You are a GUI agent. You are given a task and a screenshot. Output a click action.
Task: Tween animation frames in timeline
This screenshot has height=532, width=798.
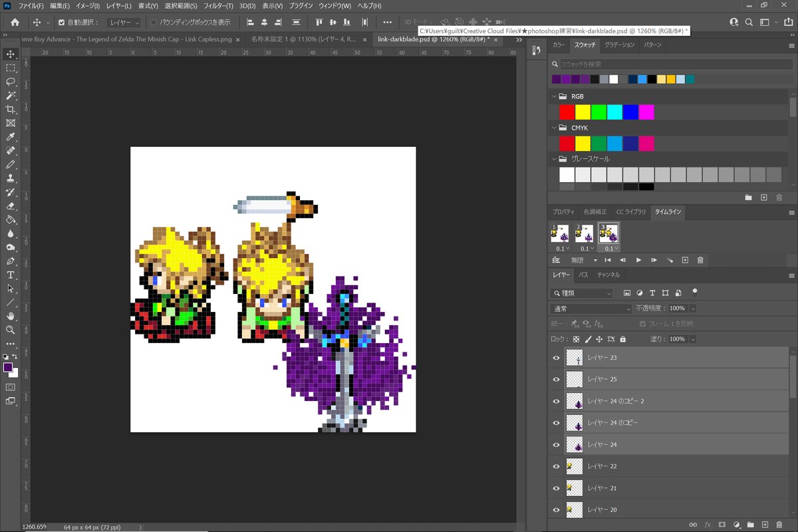tap(670, 260)
